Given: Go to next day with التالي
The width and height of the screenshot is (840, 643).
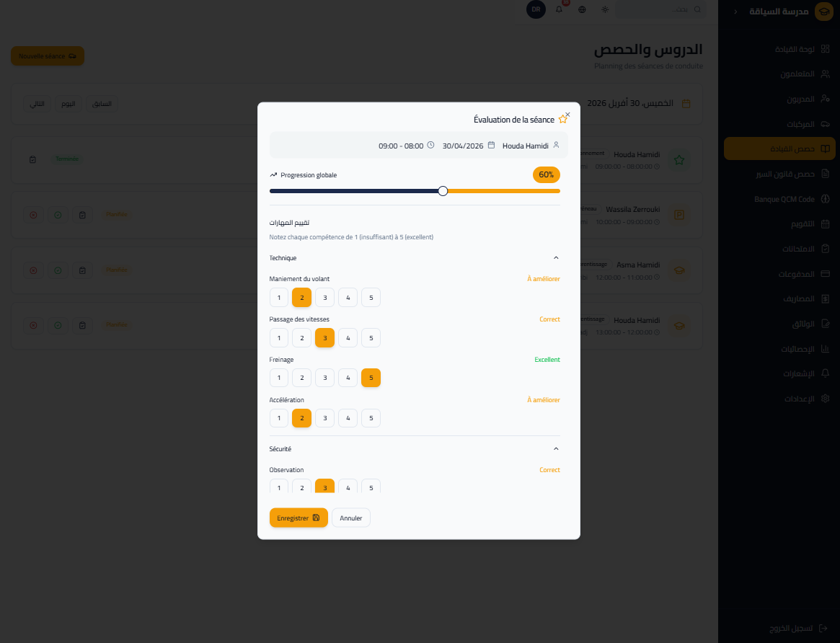Looking at the screenshot, I should click(x=37, y=104).
